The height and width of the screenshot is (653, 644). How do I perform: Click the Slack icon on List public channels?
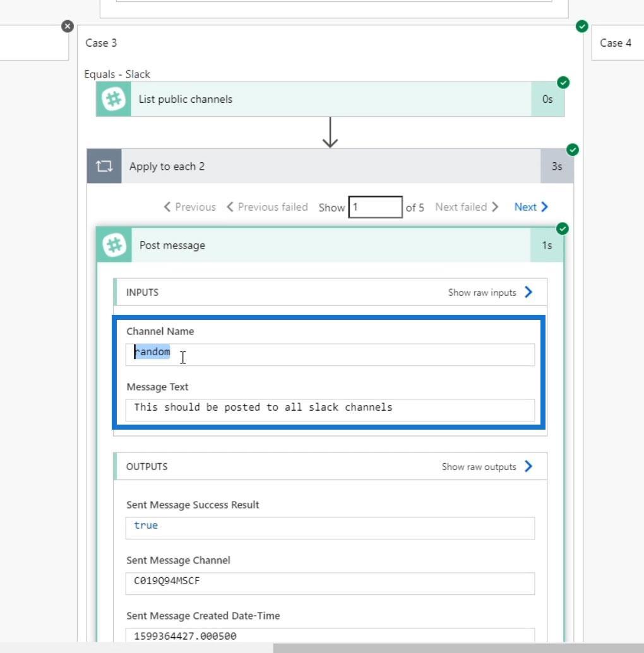tap(114, 99)
